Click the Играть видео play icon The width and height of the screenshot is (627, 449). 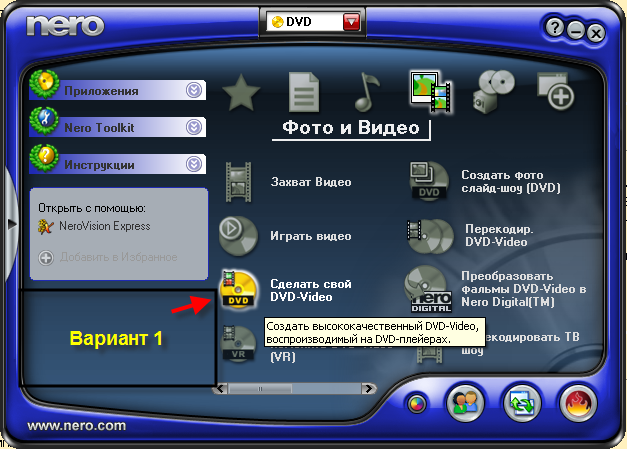(238, 236)
